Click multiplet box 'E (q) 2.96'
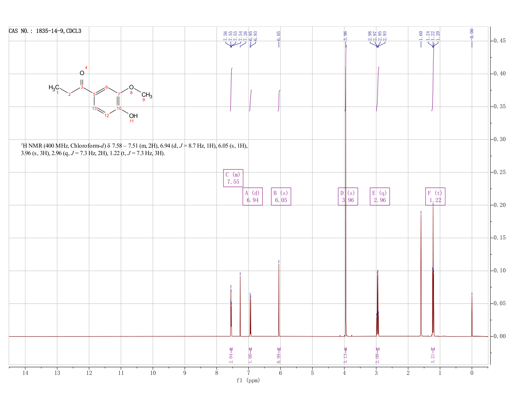 (380, 197)
